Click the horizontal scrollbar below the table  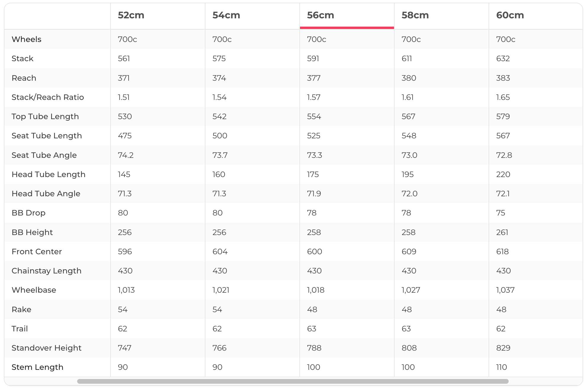click(x=293, y=381)
